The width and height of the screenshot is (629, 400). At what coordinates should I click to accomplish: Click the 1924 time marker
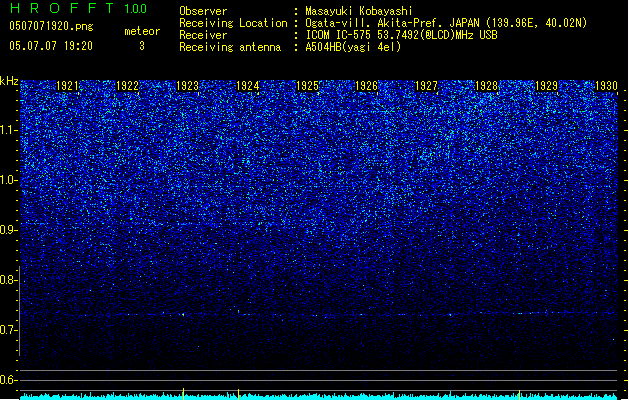tap(248, 86)
